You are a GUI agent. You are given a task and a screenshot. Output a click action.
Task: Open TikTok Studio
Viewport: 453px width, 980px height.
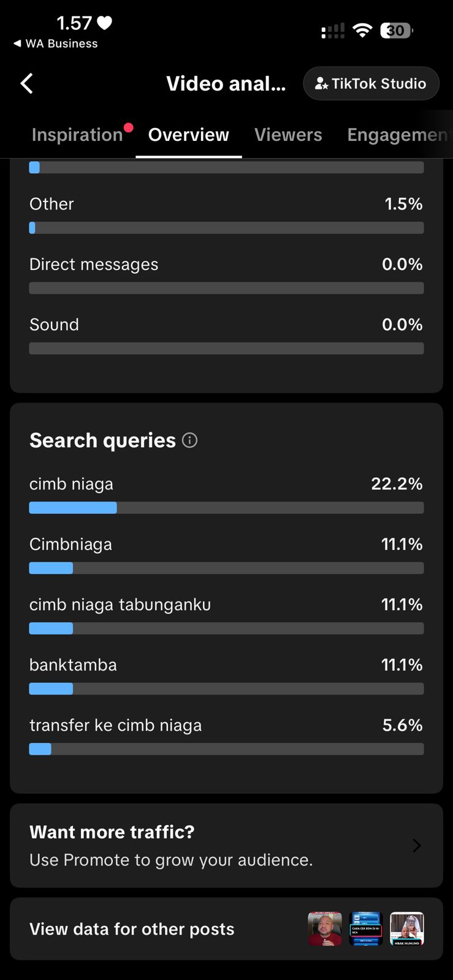pos(371,84)
